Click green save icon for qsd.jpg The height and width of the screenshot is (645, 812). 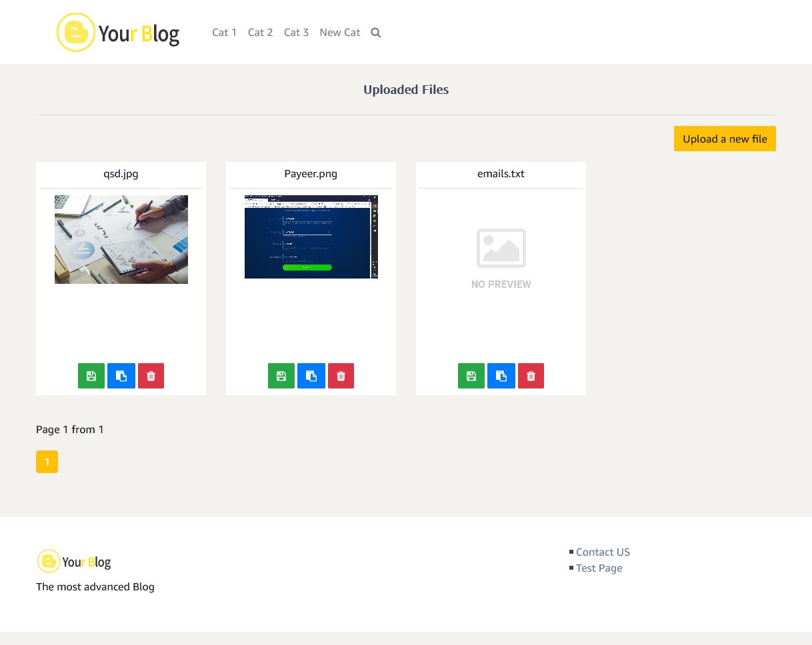point(91,376)
